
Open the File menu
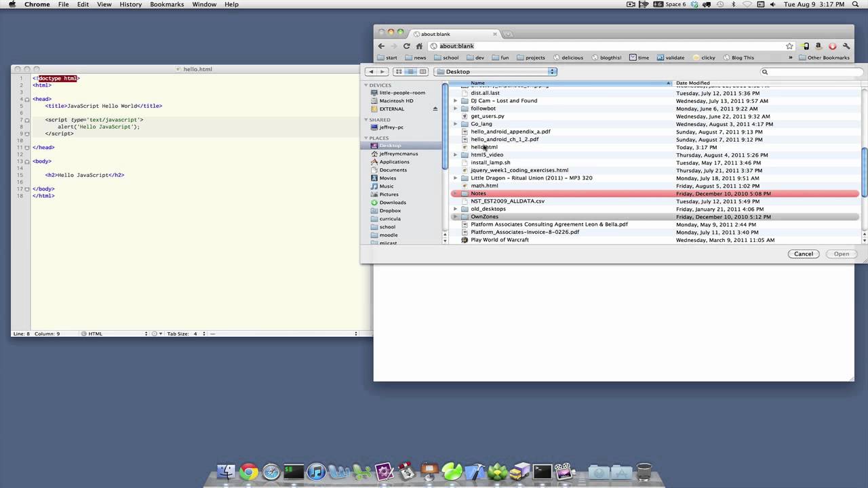(x=63, y=4)
